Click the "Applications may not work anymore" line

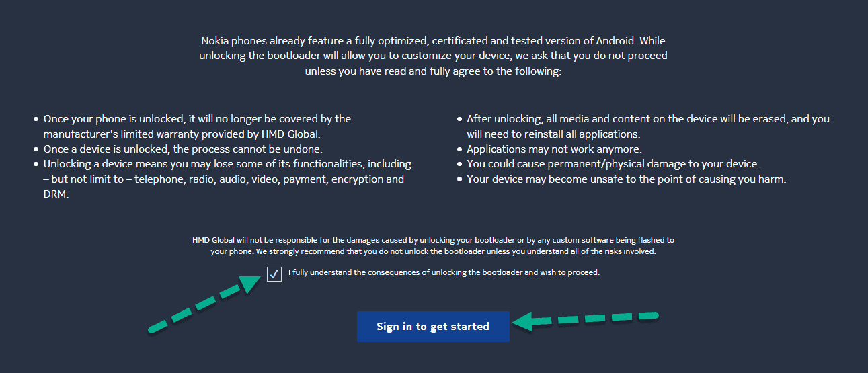554,149
